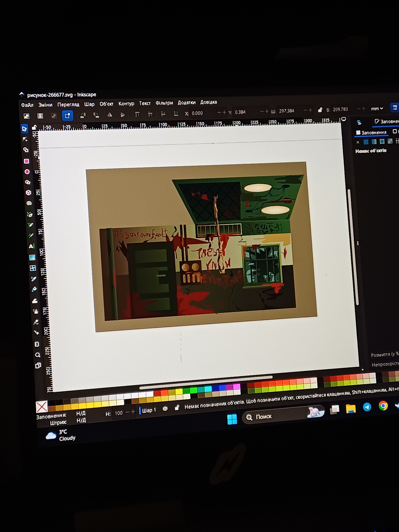Click the Star and polygon tool
The height and width of the screenshot is (532, 399).
[28, 182]
